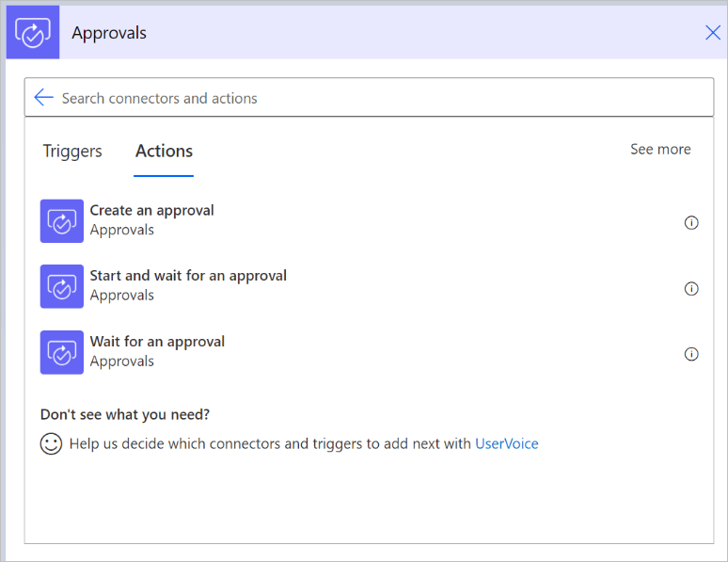Click the Create an approval icon
This screenshot has height=562, width=728.
(62, 221)
